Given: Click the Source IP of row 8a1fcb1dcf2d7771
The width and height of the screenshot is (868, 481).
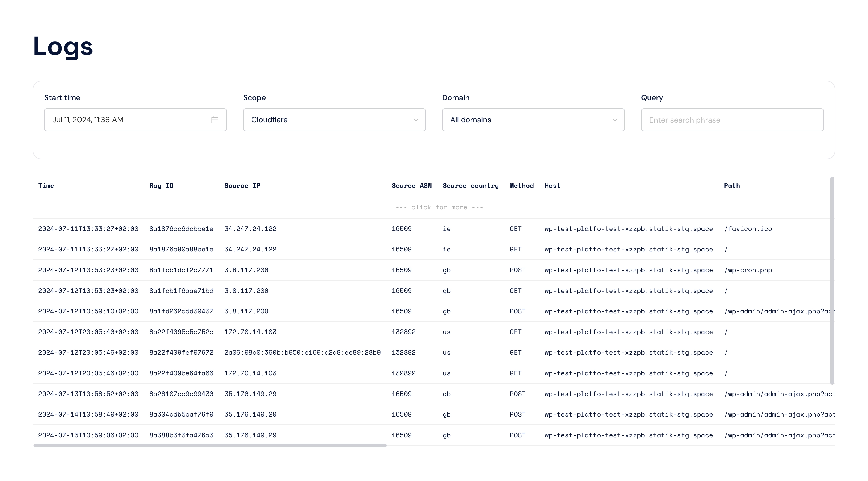Looking at the screenshot, I should pyautogui.click(x=246, y=270).
